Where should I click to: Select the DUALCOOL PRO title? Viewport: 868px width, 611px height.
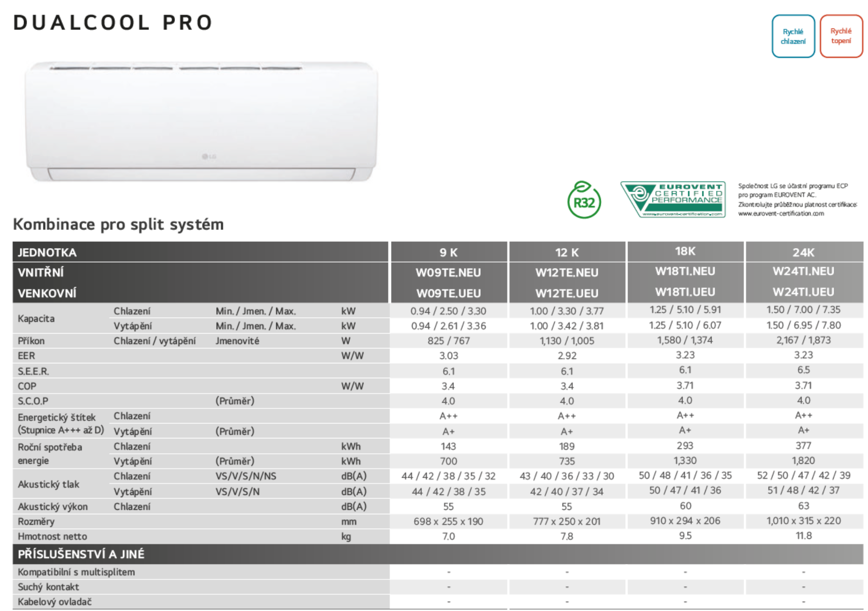(113, 23)
